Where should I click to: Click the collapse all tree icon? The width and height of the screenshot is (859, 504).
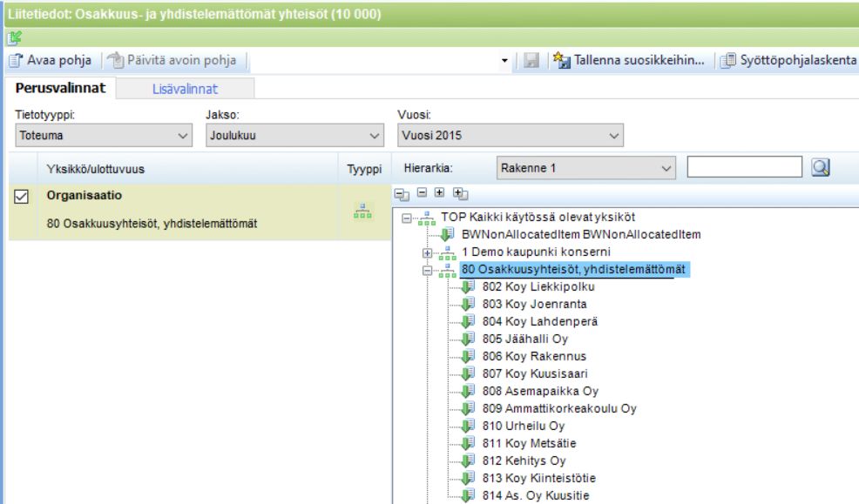click(402, 194)
